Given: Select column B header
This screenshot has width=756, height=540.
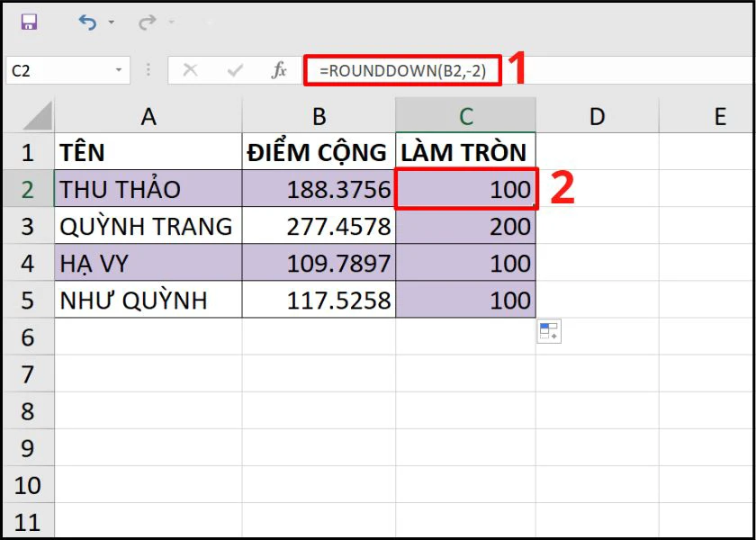Looking at the screenshot, I should (319, 116).
